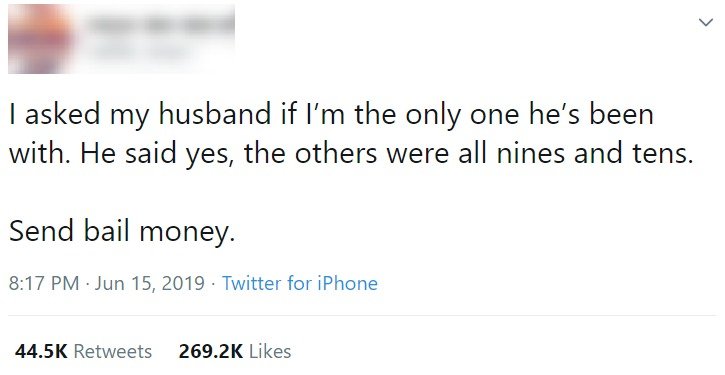View the 269.2K Likes list
Viewport: 725px width, 375px height.
(x=235, y=351)
